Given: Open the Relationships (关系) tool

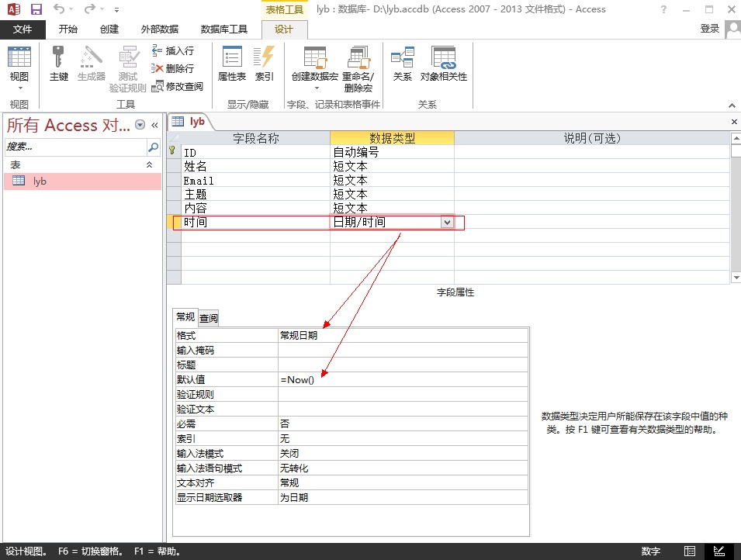Looking at the screenshot, I should [402, 63].
